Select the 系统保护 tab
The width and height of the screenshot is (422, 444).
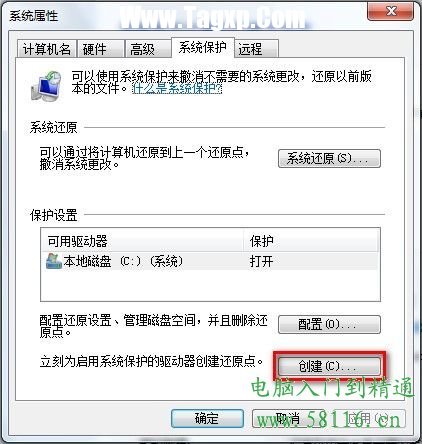[x=203, y=47]
